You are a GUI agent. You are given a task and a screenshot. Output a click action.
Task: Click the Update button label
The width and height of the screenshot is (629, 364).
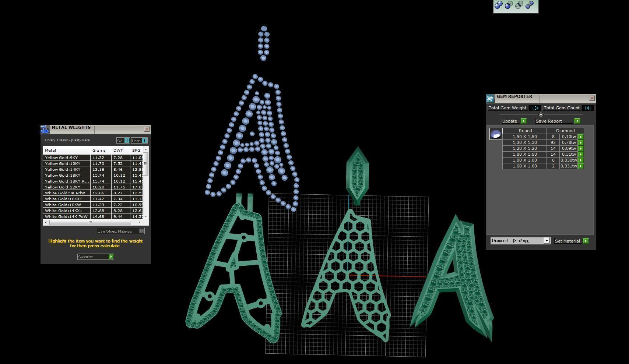tap(510, 121)
